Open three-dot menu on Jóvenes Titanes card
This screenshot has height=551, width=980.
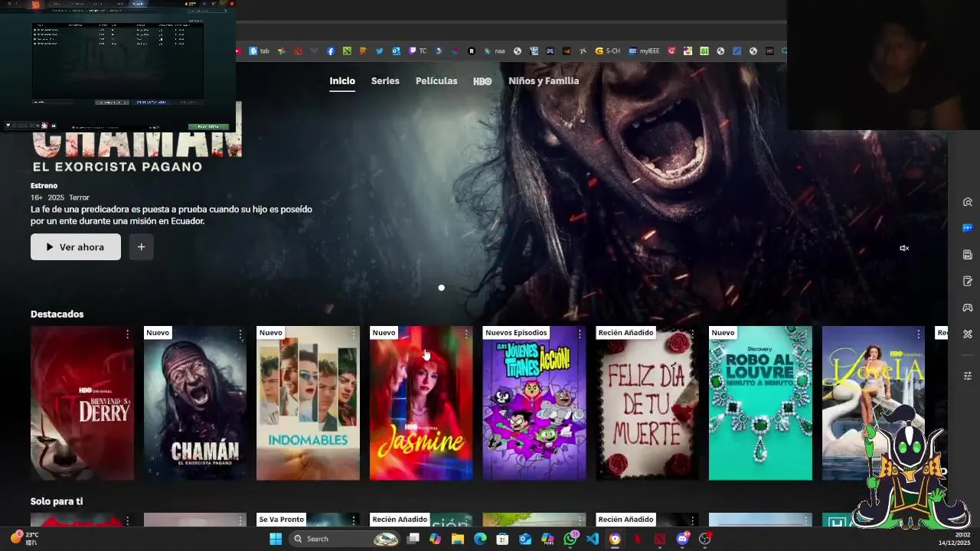[580, 334]
